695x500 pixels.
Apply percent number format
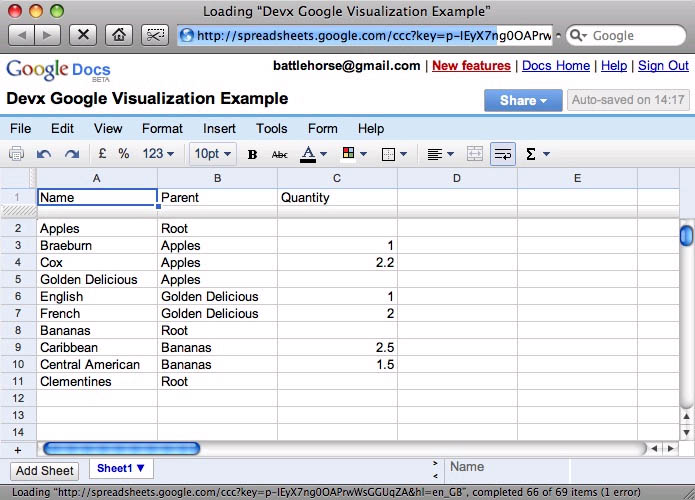(124, 153)
